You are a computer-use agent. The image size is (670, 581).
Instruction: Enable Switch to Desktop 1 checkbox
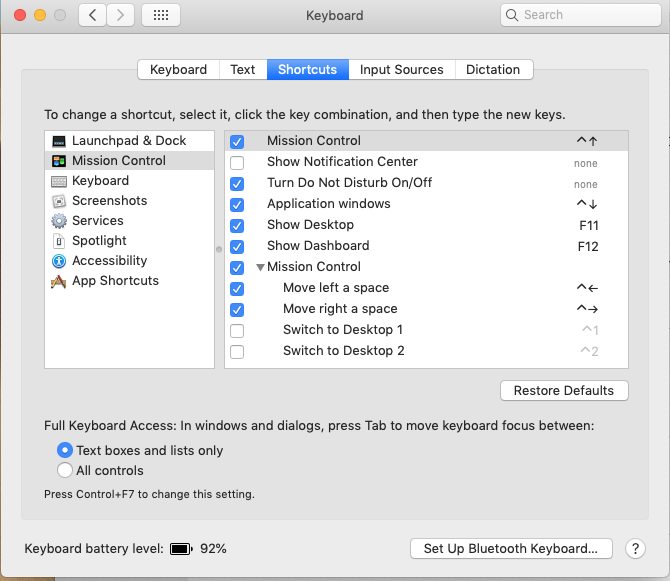[237, 330]
